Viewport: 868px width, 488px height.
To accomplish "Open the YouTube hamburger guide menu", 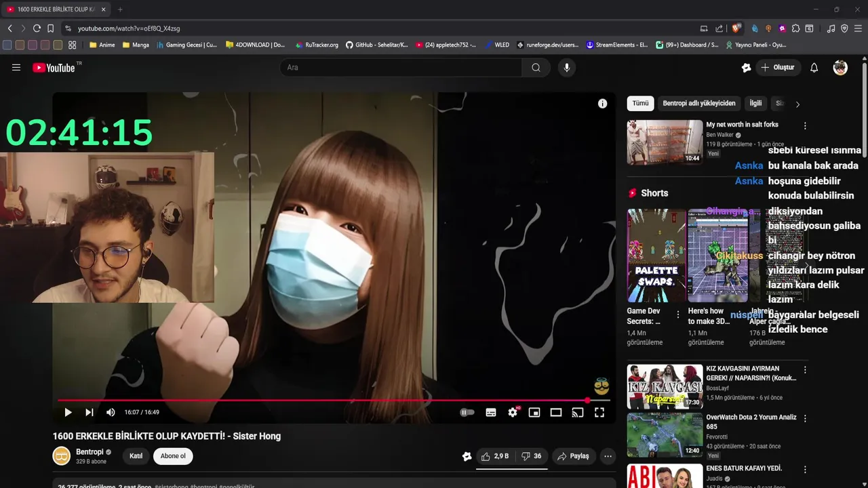I will (x=16, y=68).
